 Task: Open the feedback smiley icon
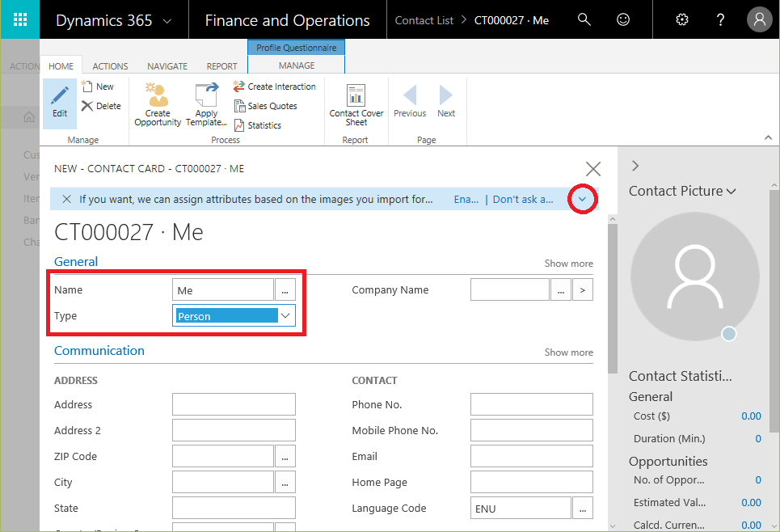pyautogui.click(x=623, y=19)
